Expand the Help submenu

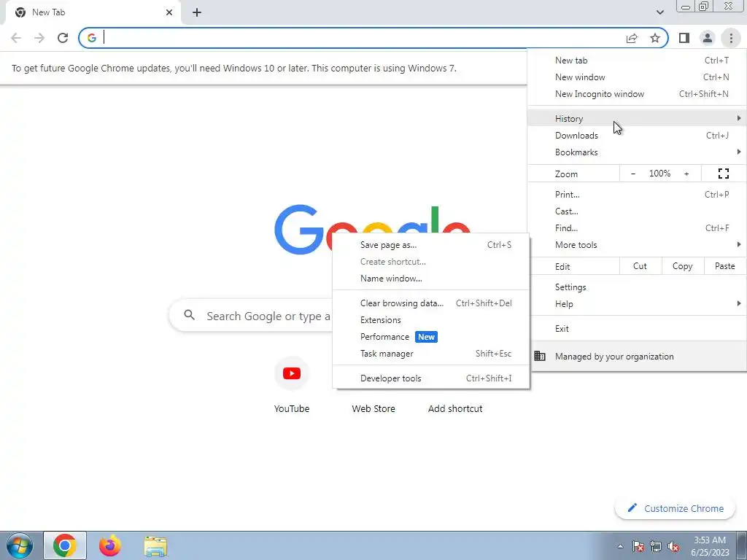(x=637, y=304)
